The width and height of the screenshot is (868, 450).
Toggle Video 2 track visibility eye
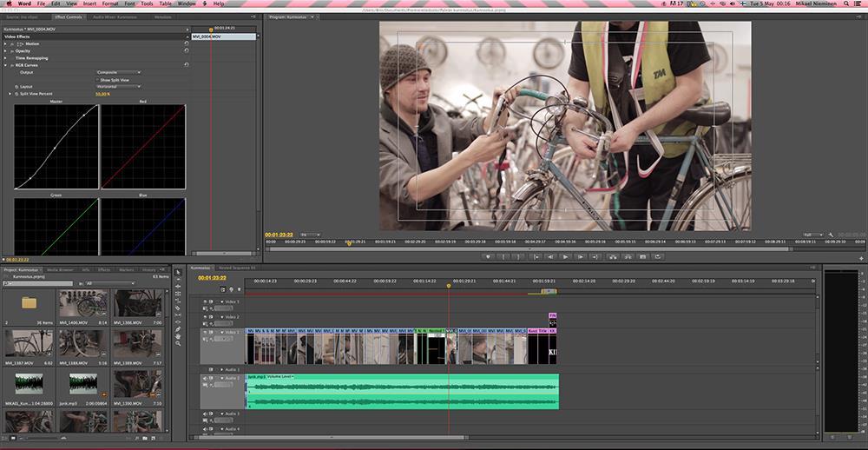(205, 317)
